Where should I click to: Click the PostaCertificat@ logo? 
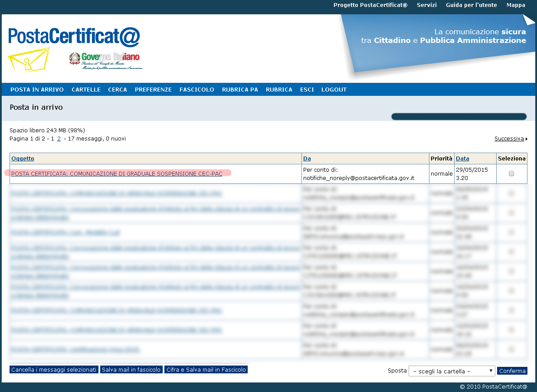(x=74, y=36)
